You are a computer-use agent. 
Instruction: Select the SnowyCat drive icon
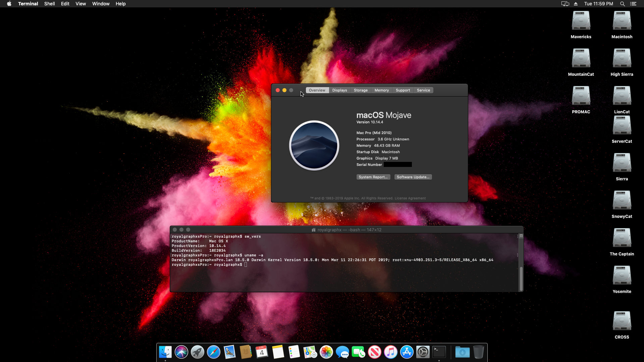[x=622, y=200]
